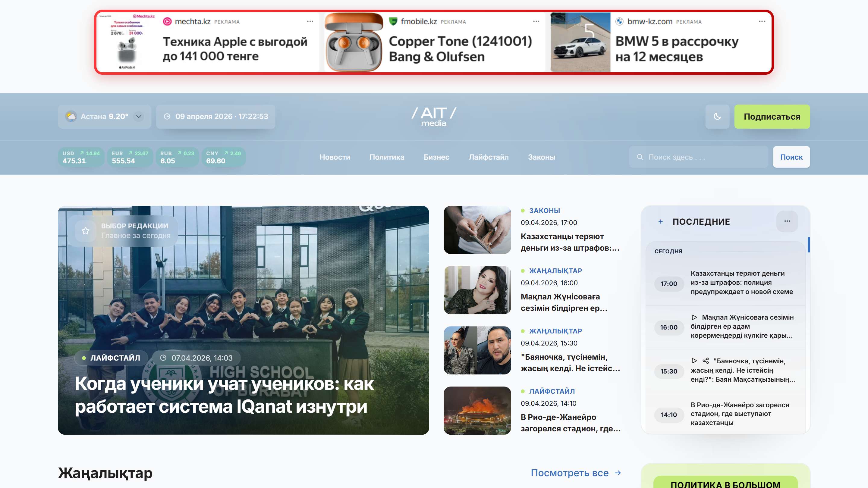Open headline В Рио-де-Жанейро загорелся стадион

(x=571, y=423)
